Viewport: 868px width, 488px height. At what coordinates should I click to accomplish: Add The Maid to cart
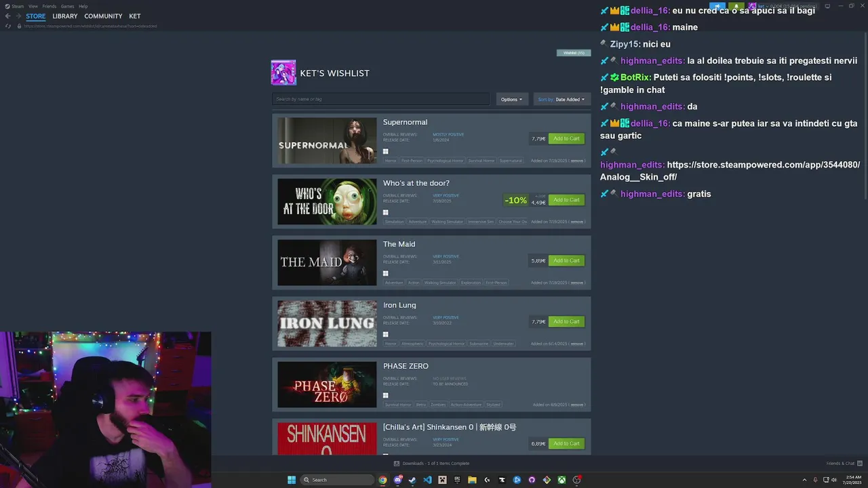(x=566, y=260)
